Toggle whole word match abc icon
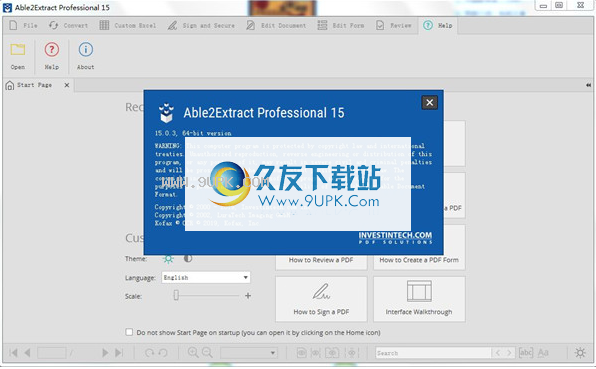 click(x=526, y=353)
